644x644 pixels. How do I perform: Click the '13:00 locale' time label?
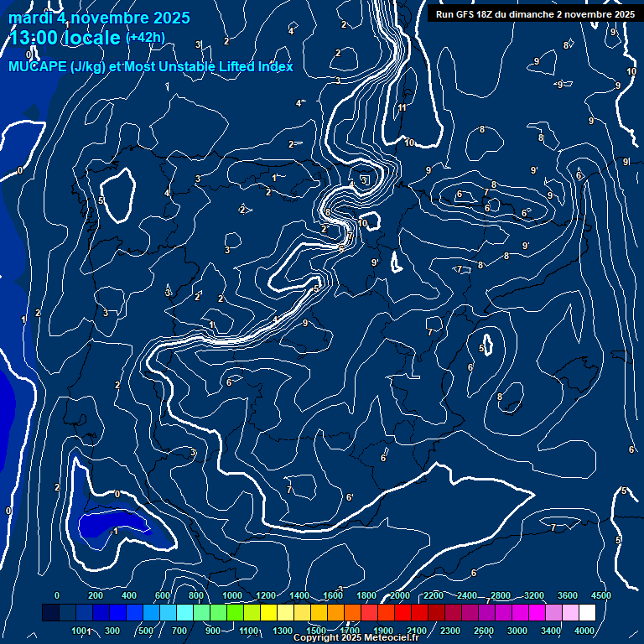65,38
